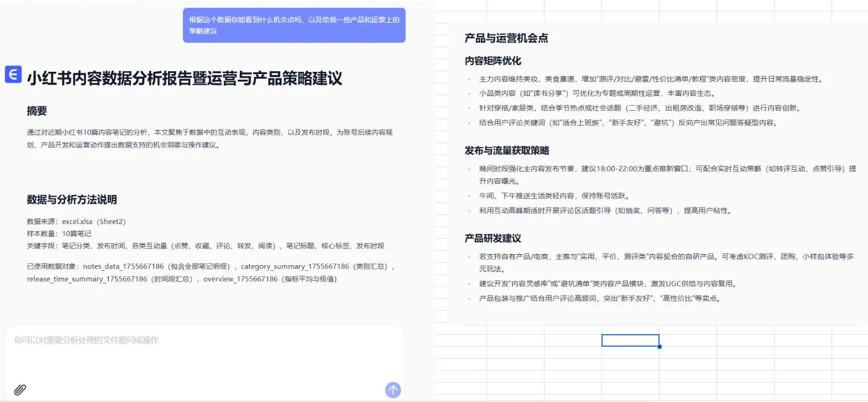The width and height of the screenshot is (868, 402).
Task: Click the 发布与流量获取策略 subheading
Action: click(507, 151)
